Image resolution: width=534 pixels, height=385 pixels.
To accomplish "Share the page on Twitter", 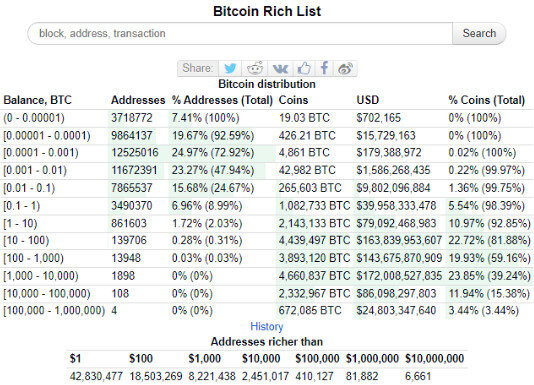I will coord(230,68).
